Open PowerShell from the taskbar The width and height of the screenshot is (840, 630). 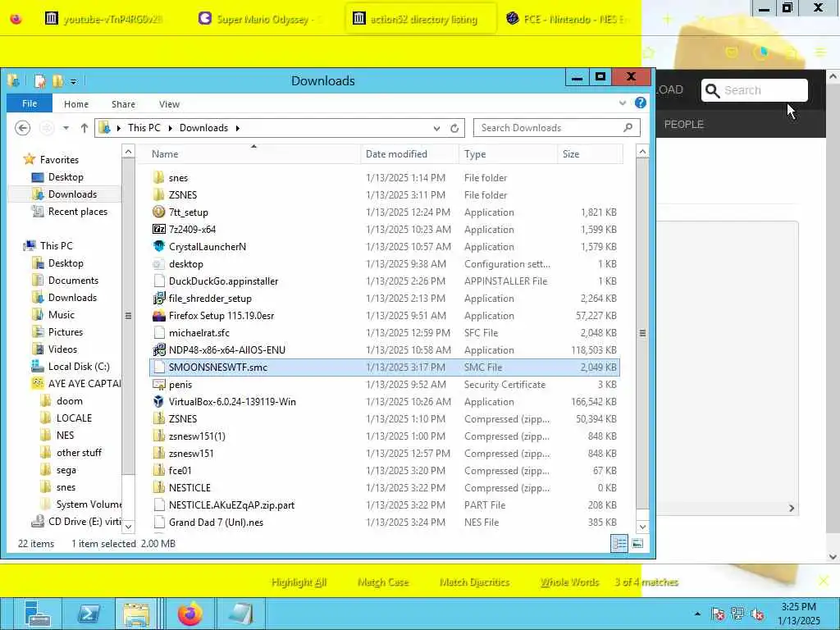89,614
